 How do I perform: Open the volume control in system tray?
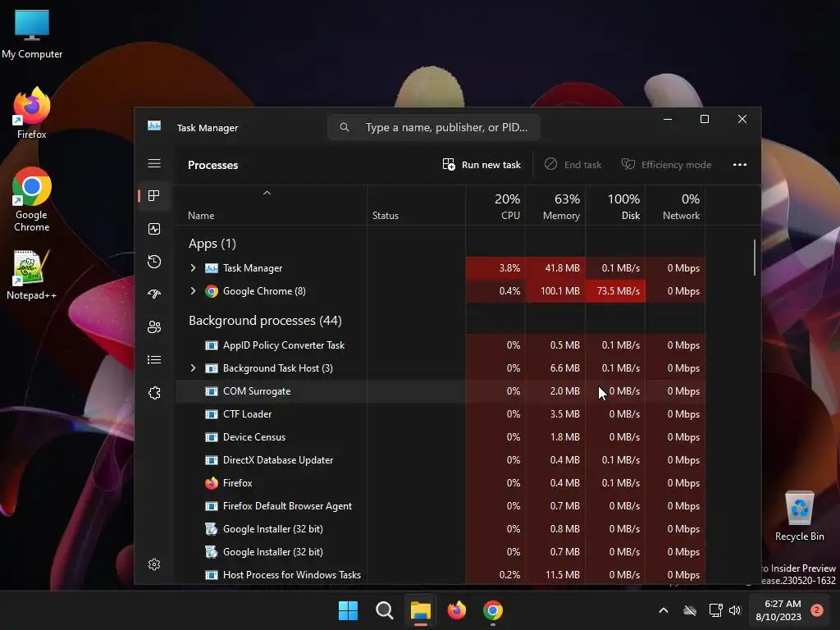click(735, 610)
